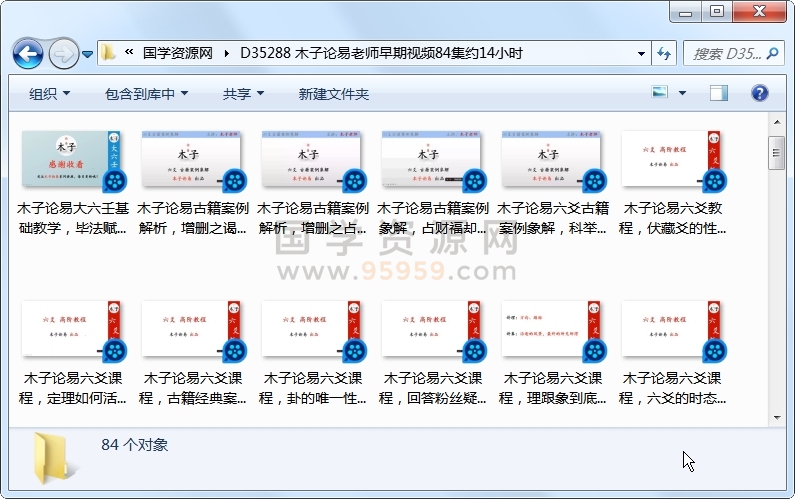Show hidden breadcrumb path chevrons
Image resolution: width=795 pixels, height=499 pixels.
[129, 52]
